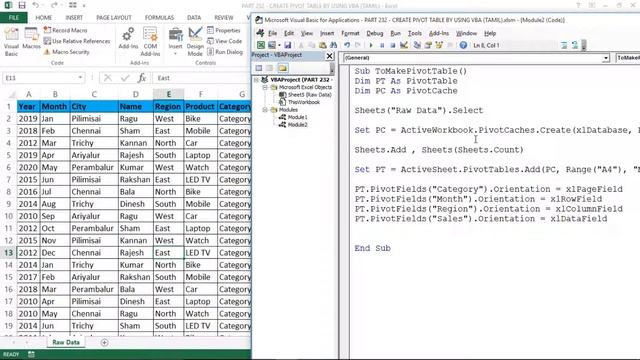The width and height of the screenshot is (640, 360).
Task: Open Properties Window icon in VBA toolbar
Action: click(x=428, y=45)
